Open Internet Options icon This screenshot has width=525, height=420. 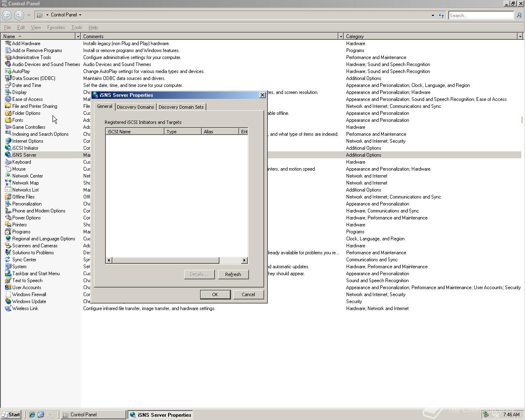coord(8,141)
